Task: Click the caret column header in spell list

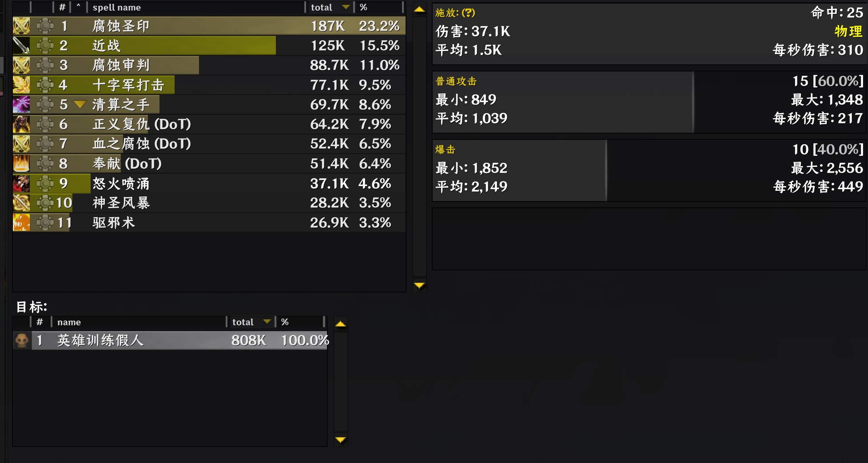Action: tap(78, 7)
